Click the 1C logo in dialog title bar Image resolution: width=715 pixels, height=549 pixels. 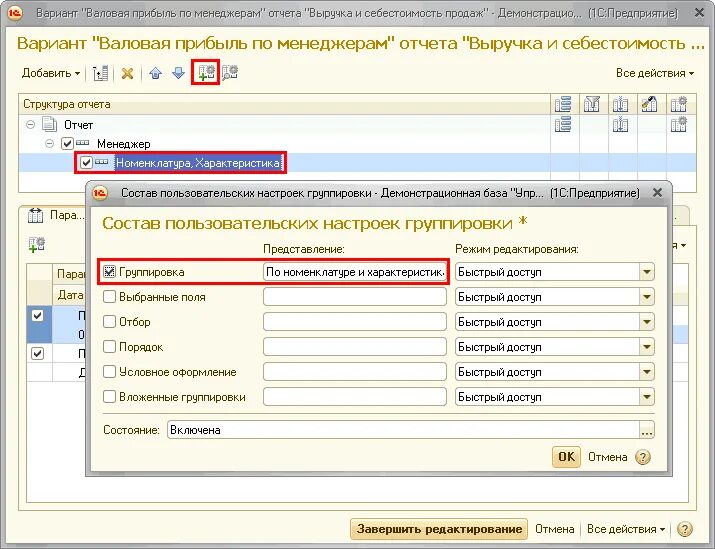(x=100, y=193)
